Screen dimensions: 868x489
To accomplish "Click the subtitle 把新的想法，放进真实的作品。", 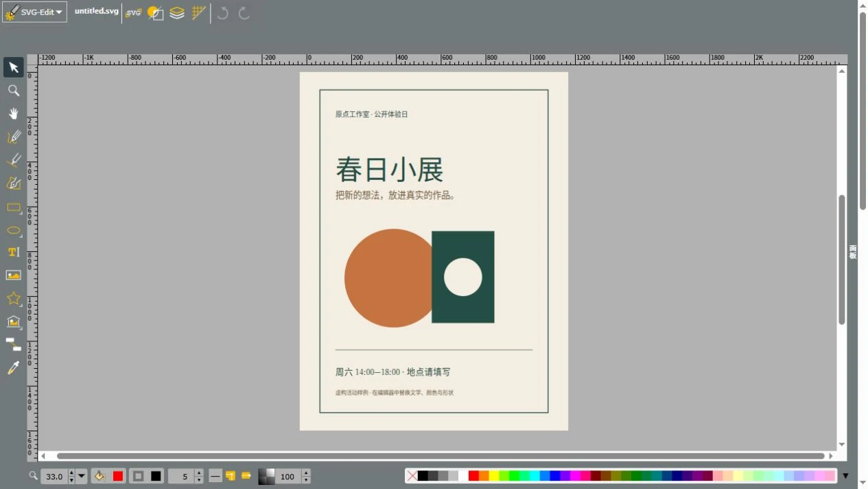I will (396, 195).
